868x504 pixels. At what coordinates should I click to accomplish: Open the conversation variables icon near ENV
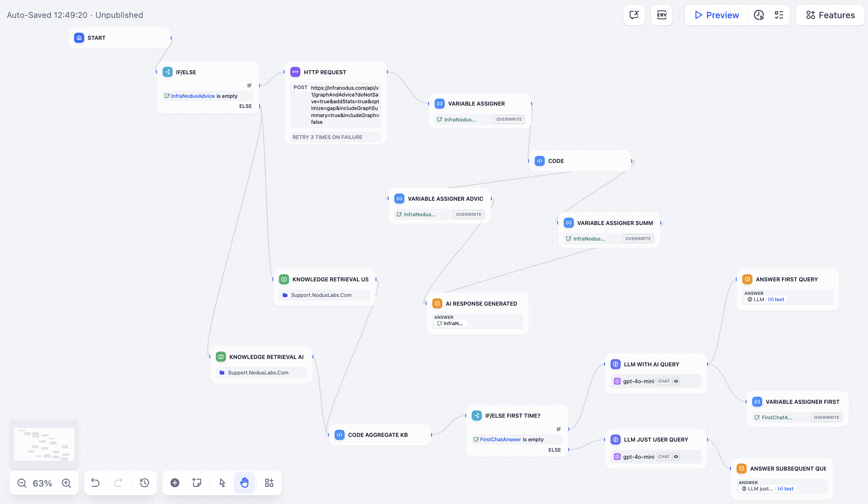pos(634,15)
